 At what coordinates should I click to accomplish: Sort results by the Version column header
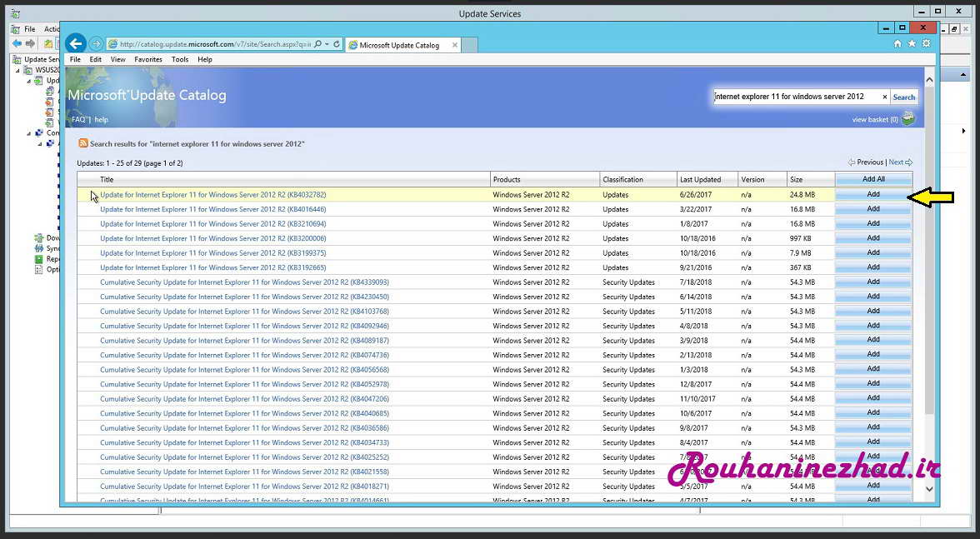(x=762, y=179)
